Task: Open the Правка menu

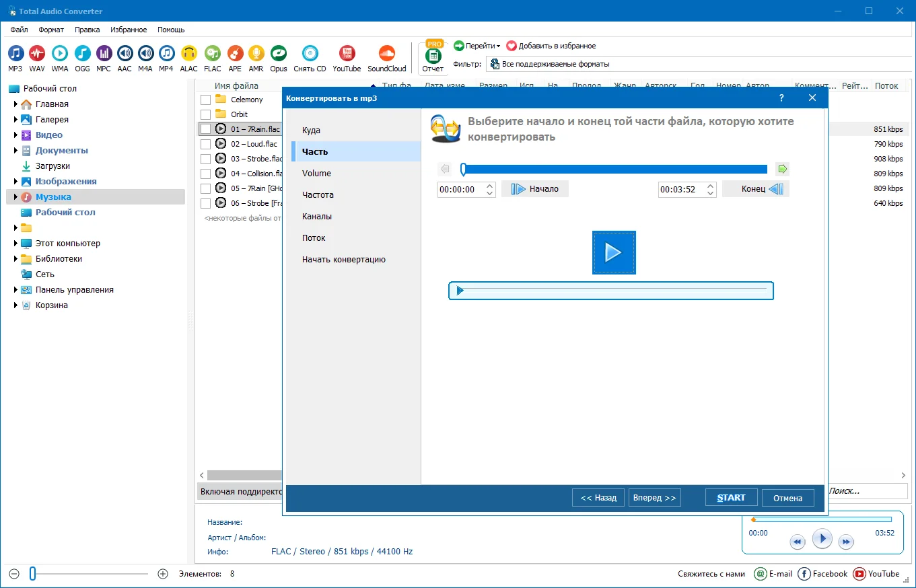Action: tap(87, 30)
